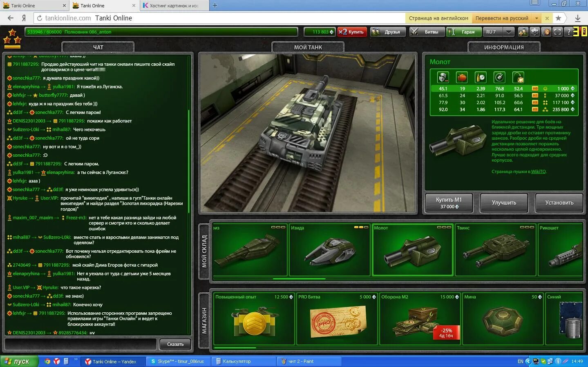This screenshot has width=588, height=367.
Task: Click the projectile range icon with explosion
Action: pos(518,77)
